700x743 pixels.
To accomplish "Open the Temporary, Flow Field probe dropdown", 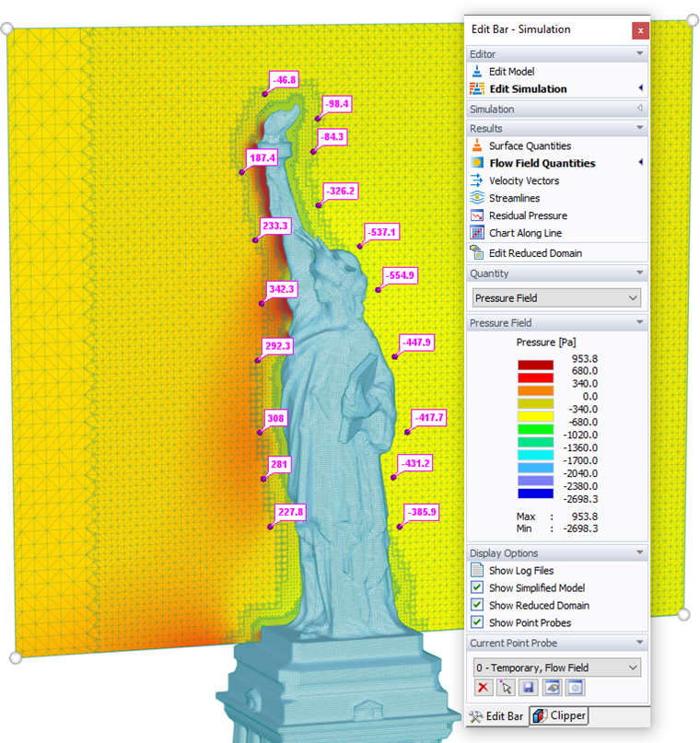I will pyautogui.click(x=556, y=668).
